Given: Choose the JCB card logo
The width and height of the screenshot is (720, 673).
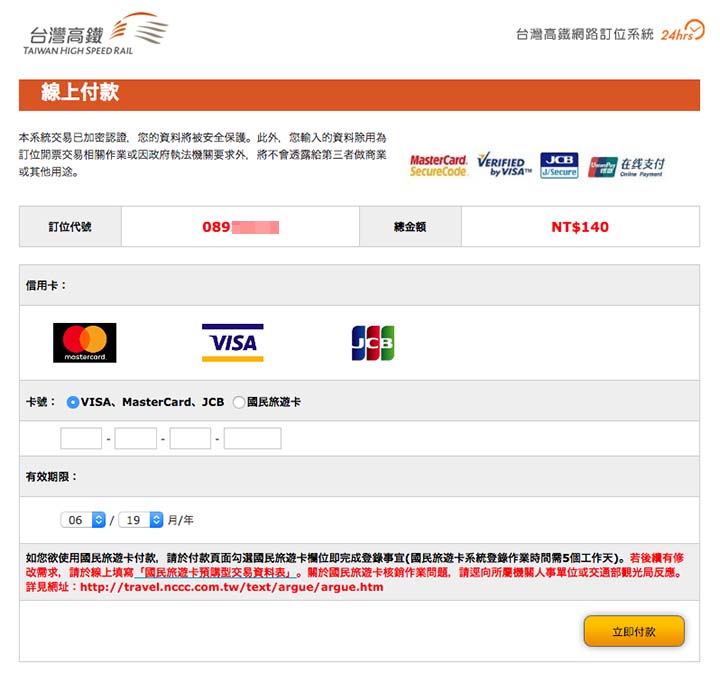Looking at the screenshot, I should click(373, 343).
